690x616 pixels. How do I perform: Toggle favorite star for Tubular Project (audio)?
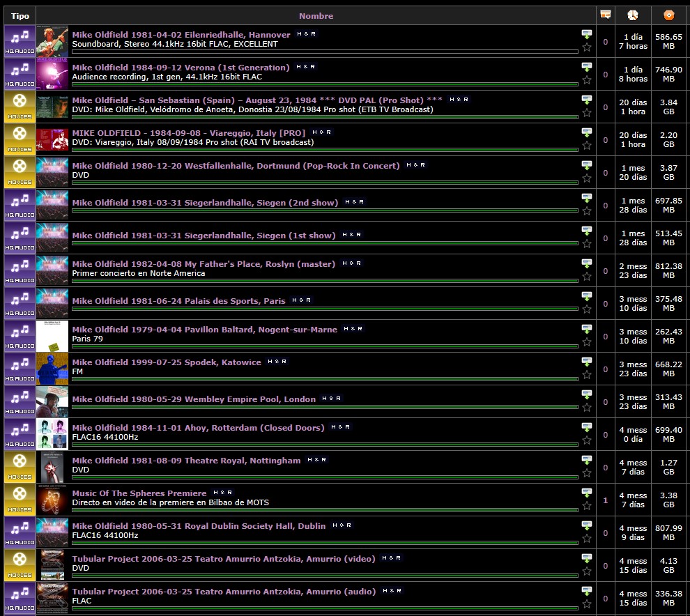point(587,604)
